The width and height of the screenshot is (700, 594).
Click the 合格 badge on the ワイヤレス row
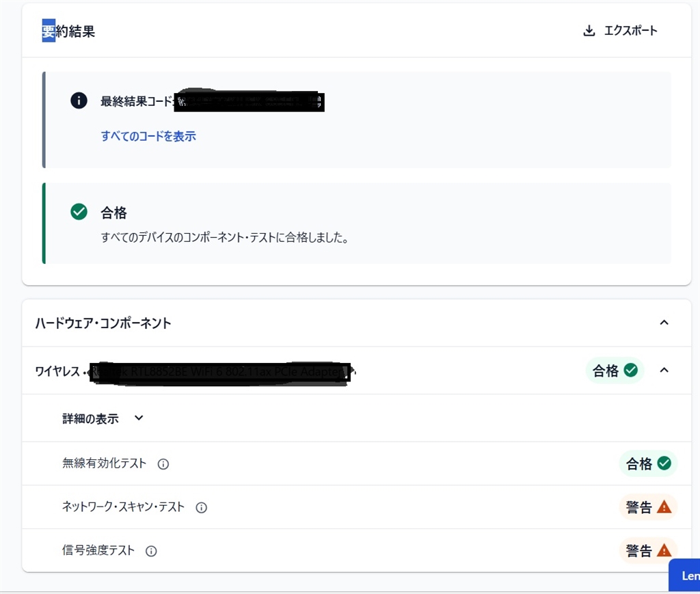point(615,370)
